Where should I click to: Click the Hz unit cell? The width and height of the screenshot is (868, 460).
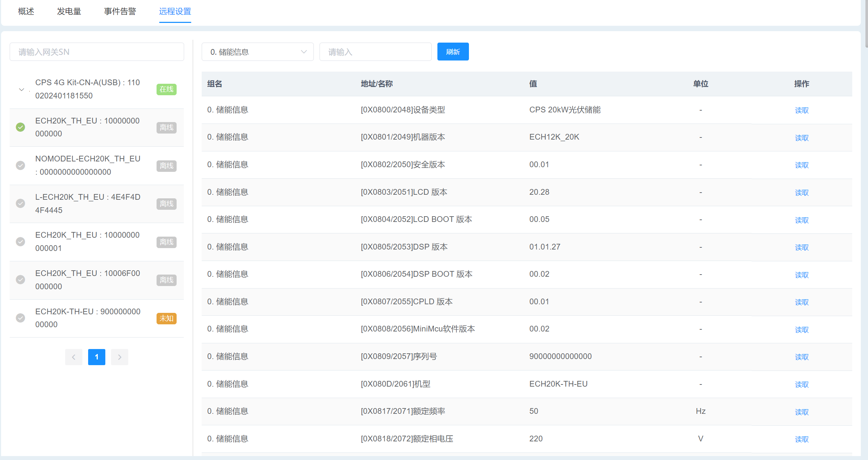click(x=701, y=411)
